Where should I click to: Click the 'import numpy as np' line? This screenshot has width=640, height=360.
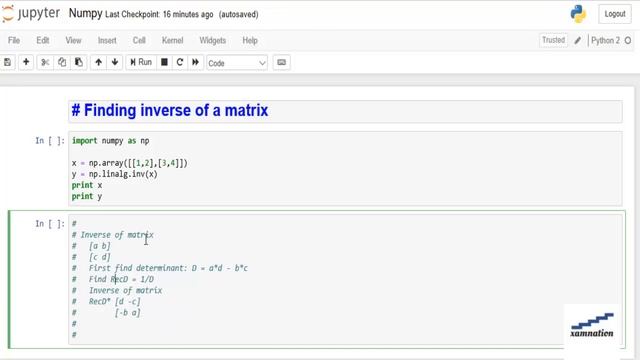pyautogui.click(x=111, y=141)
